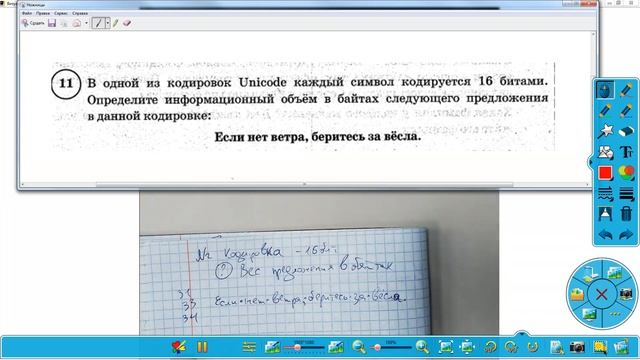Click the copy icon in Ножницы toolbar

[64, 23]
